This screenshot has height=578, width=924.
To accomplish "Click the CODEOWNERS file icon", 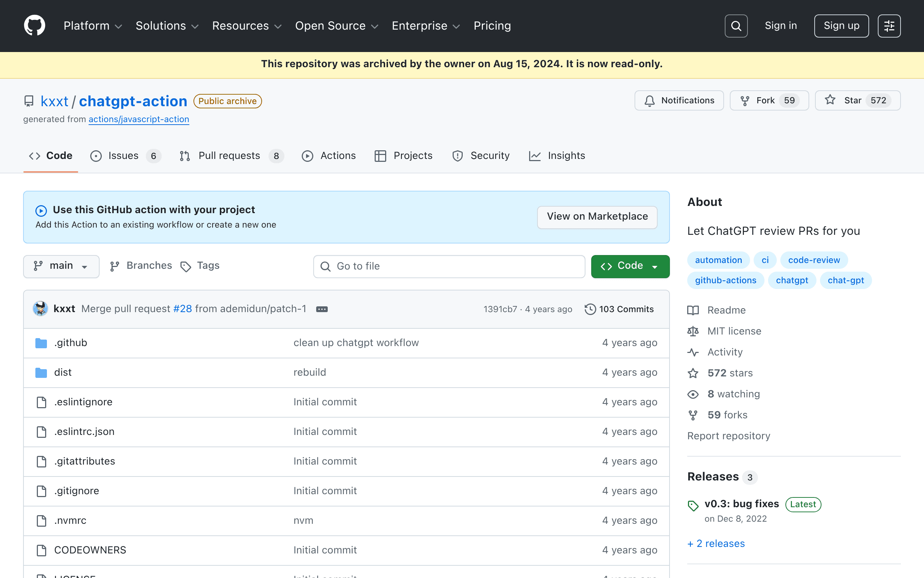I will 41,550.
